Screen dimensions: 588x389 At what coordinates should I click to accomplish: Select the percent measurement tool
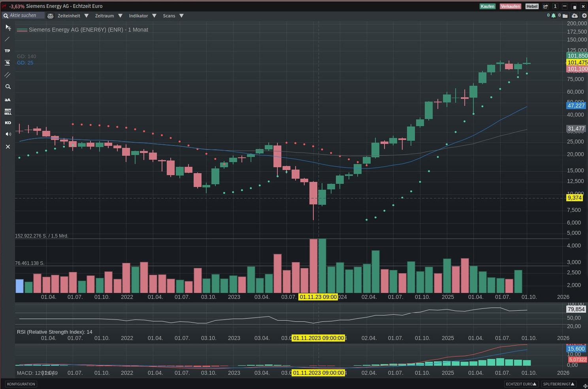[8, 63]
